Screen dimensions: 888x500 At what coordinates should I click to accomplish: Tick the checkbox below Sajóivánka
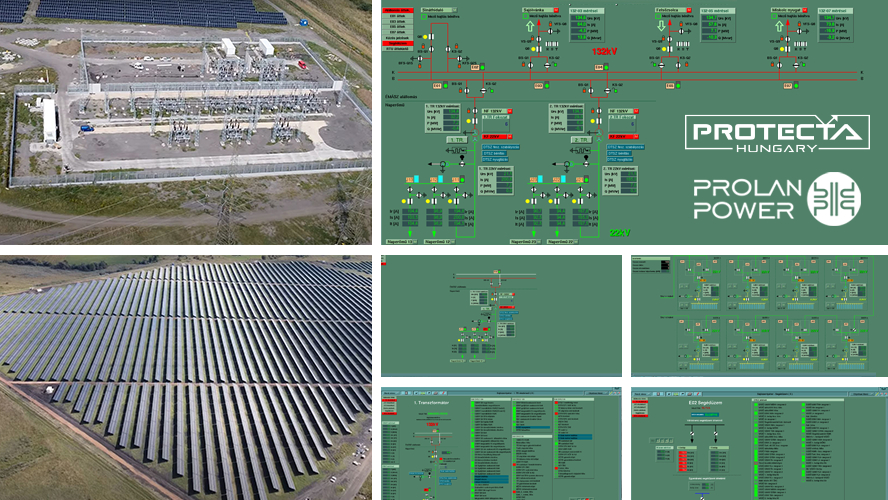click(x=526, y=16)
